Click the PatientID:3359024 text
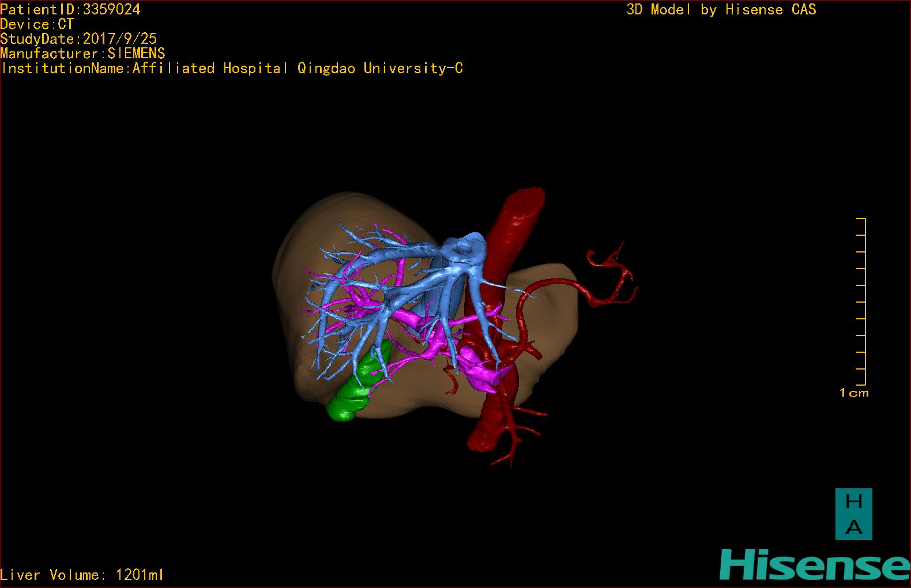 pos(70,9)
